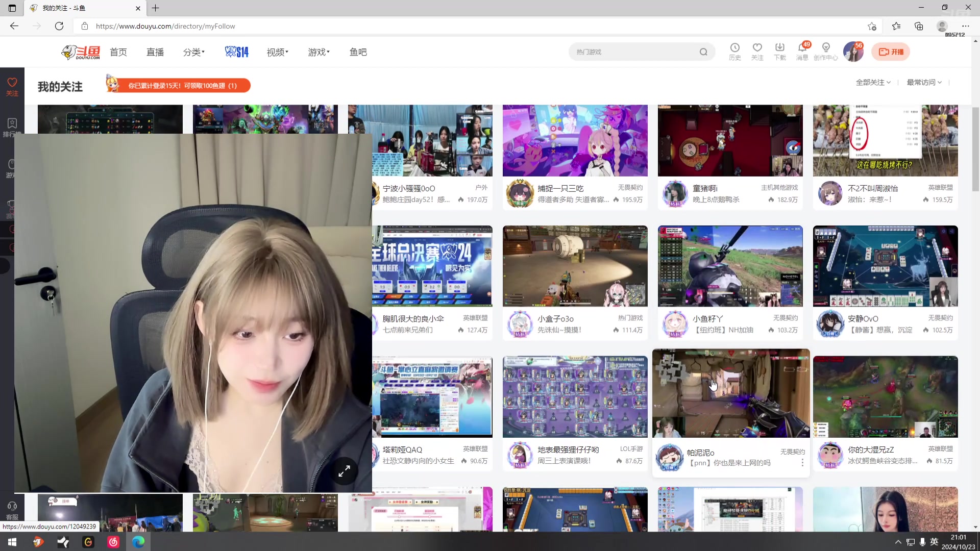Open 帕泥泥o stream thumbnail

point(731,393)
